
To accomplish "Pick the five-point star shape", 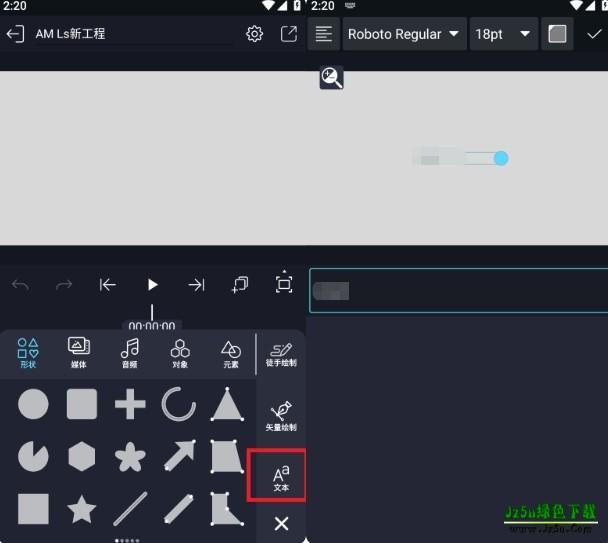I will pos(82,509).
